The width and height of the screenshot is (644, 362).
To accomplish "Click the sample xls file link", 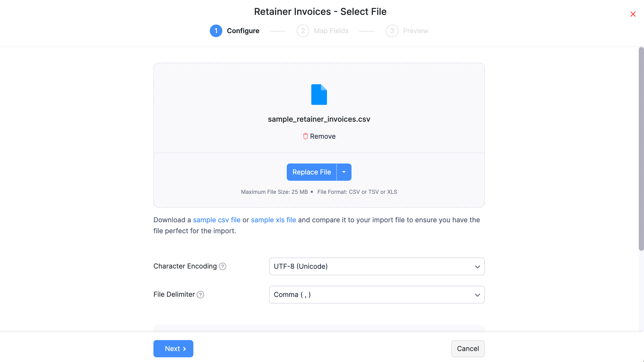I will click(273, 220).
